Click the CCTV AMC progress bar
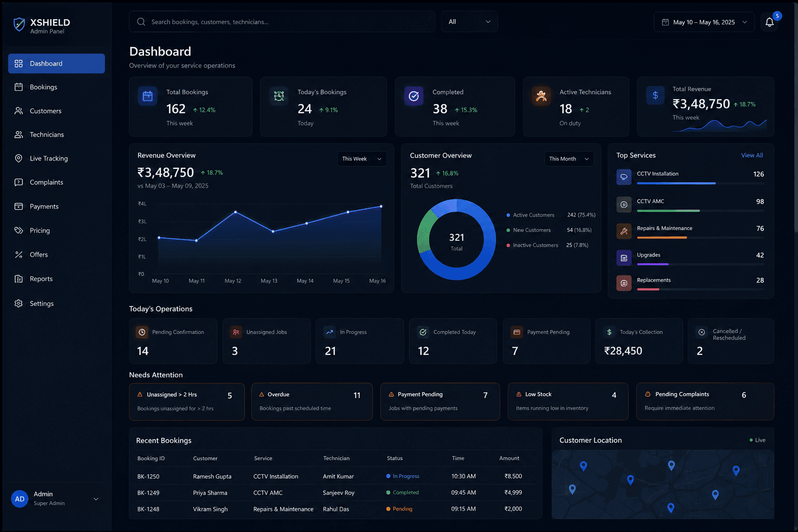 700,211
